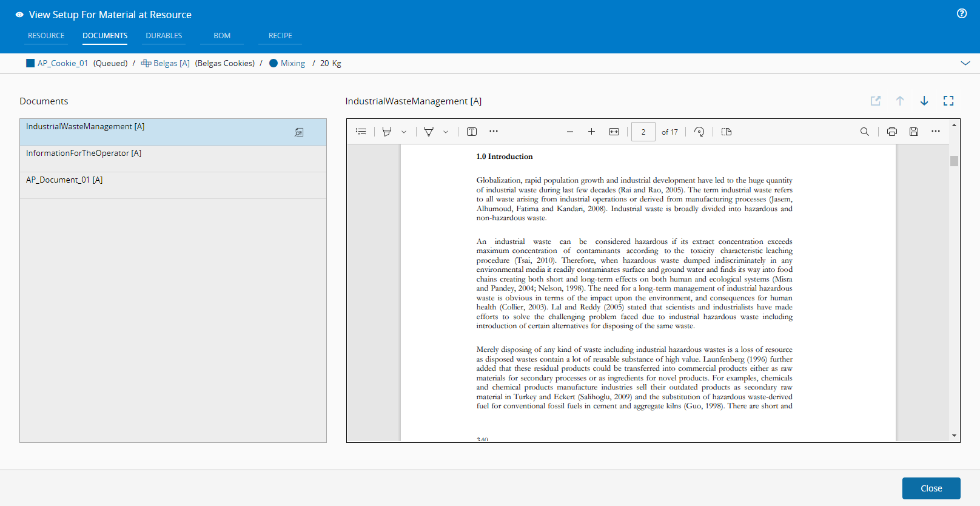
Task: Toggle the add text tool
Action: [x=472, y=132]
